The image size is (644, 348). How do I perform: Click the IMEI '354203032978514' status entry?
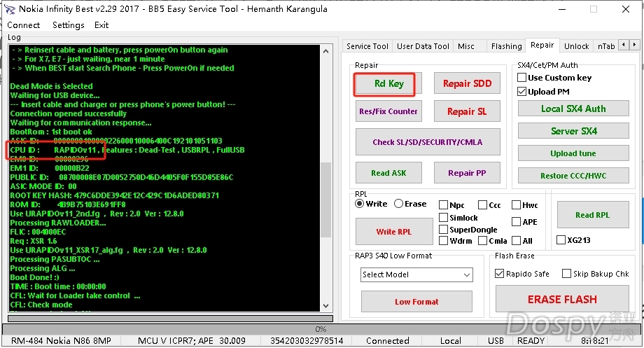pos(307,340)
